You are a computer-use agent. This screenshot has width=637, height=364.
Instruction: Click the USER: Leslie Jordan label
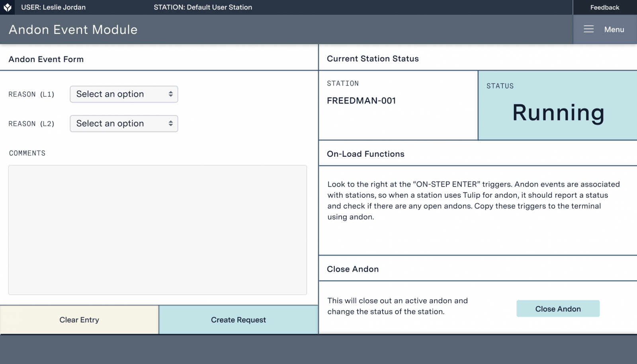tap(53, 7)
